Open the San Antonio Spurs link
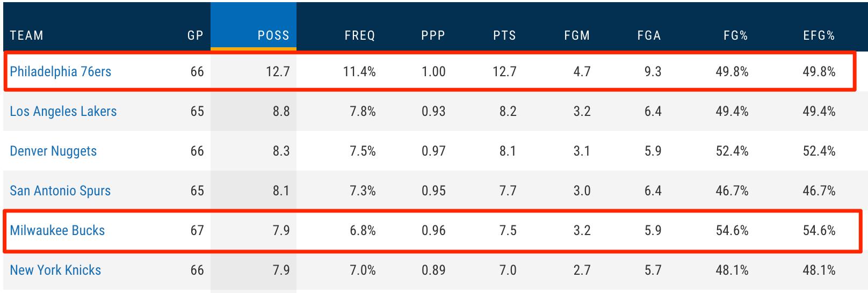 60,191
